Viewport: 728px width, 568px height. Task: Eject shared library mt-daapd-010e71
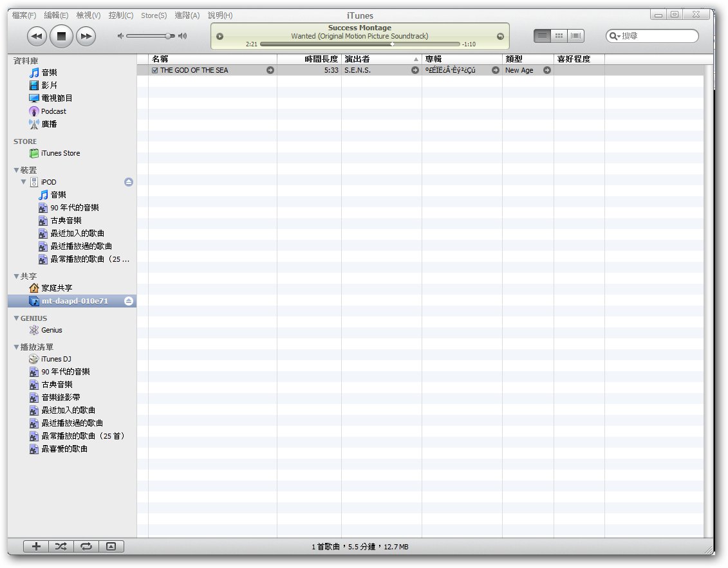pyautogui.click(x=129, y=301)
